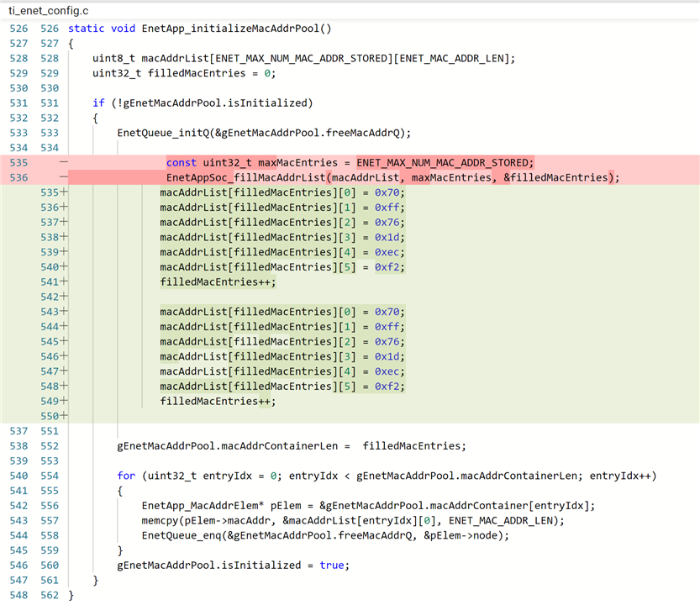Click the EnetApp_MacAddrElem* pElem declaration line

click(x=368, y=506)
